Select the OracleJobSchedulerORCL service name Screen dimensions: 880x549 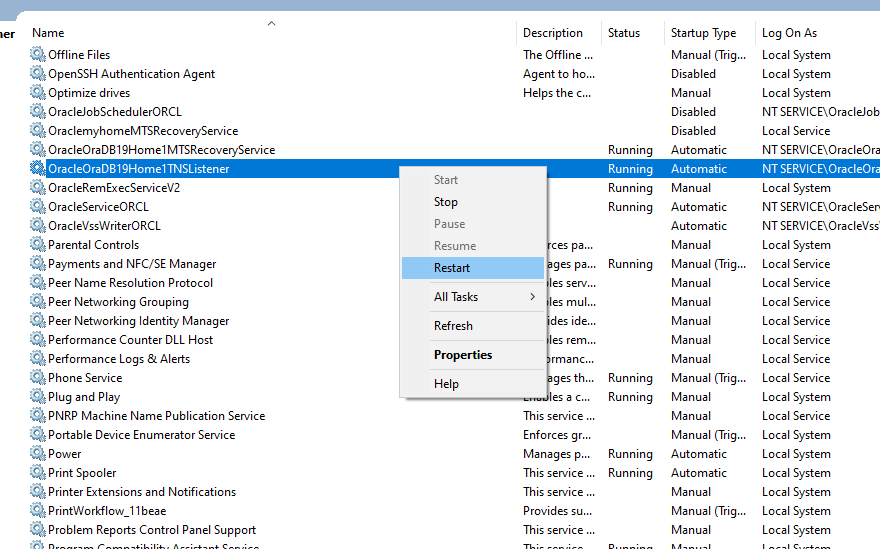pos(115,112)
